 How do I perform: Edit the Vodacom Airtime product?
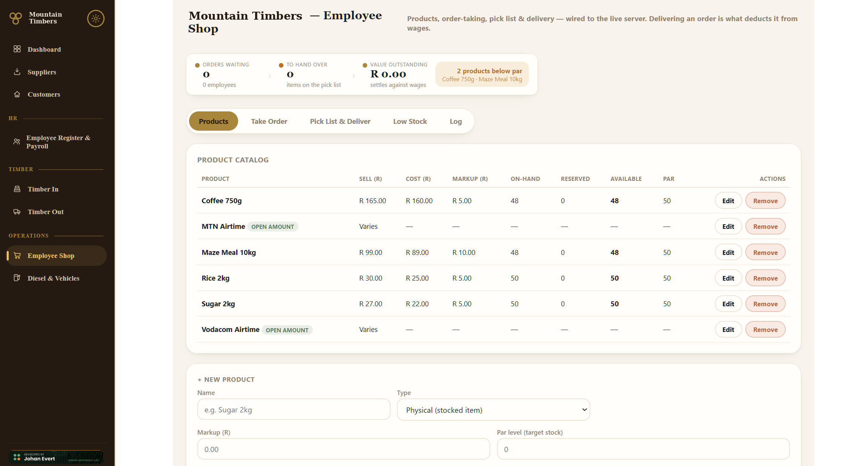point(728,329)
